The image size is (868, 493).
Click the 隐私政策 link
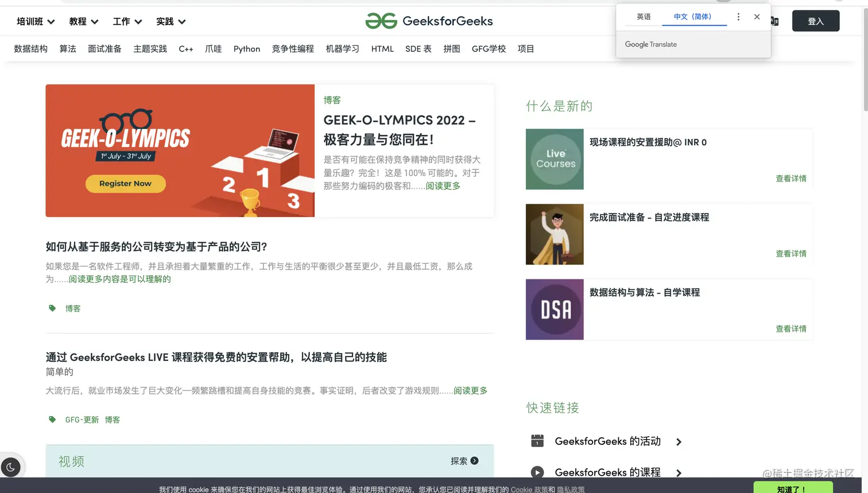coord(571,490)
